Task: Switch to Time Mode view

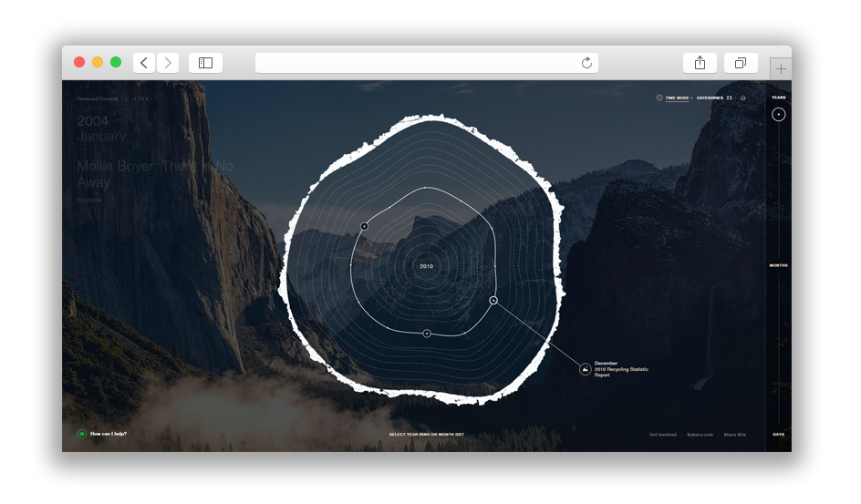Action: point(677,98)
